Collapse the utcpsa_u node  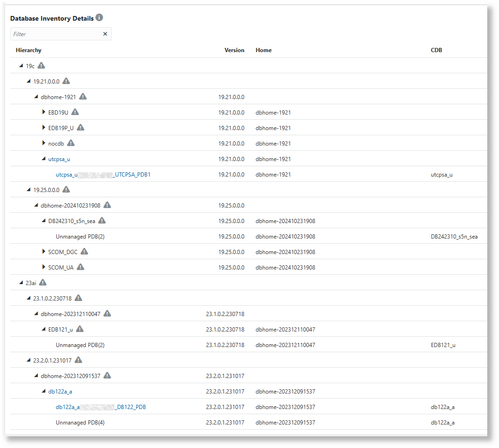coord(44,159)
